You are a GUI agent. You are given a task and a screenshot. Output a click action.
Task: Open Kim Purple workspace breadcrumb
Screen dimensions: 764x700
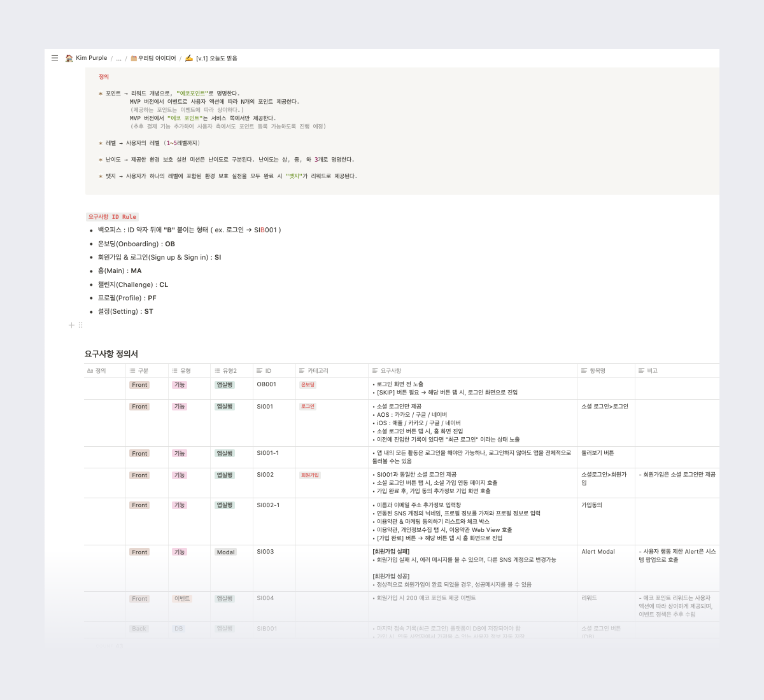pos(86,58)
